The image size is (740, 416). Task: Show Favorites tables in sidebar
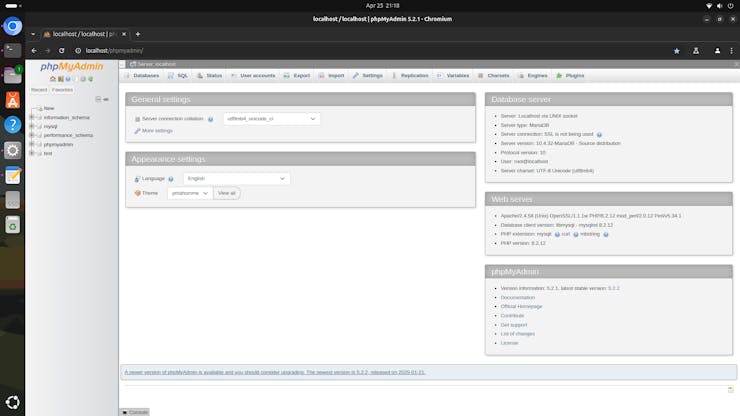(x=62, y=90)
